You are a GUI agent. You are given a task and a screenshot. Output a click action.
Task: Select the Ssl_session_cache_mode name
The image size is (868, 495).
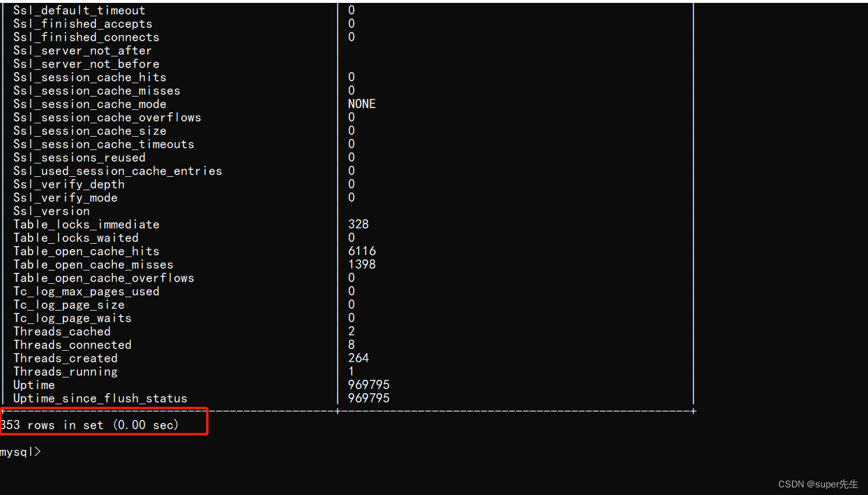click(x=90, y=104)
